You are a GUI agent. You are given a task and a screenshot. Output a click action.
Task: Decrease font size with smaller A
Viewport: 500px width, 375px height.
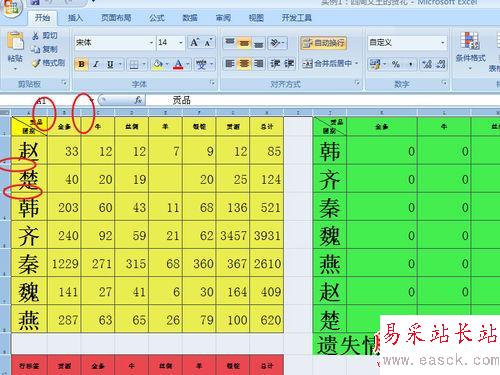pos(208,43)
